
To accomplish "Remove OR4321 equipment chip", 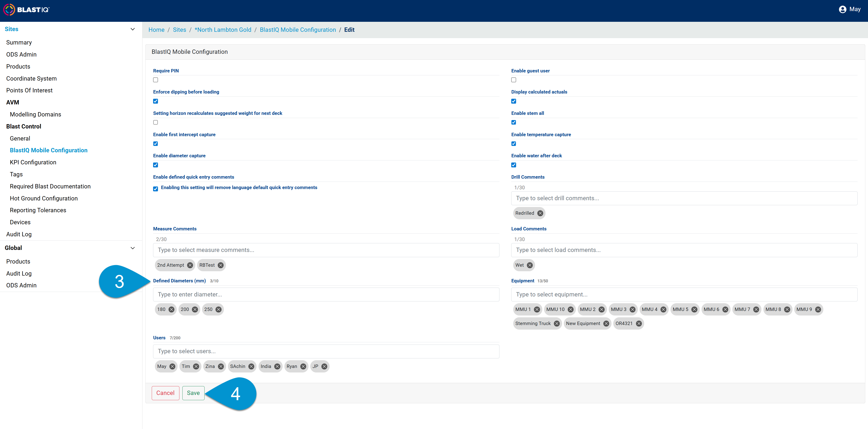I will [639, 323].
